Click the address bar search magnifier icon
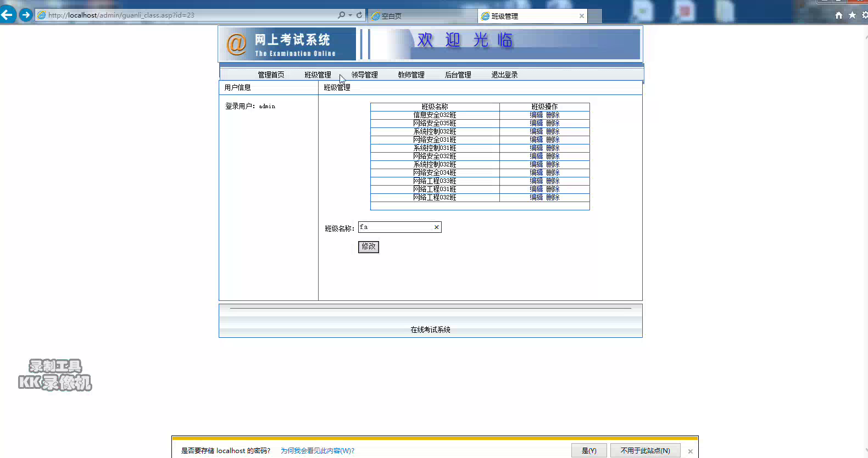 pyautogui.click(x=342, y=15)
